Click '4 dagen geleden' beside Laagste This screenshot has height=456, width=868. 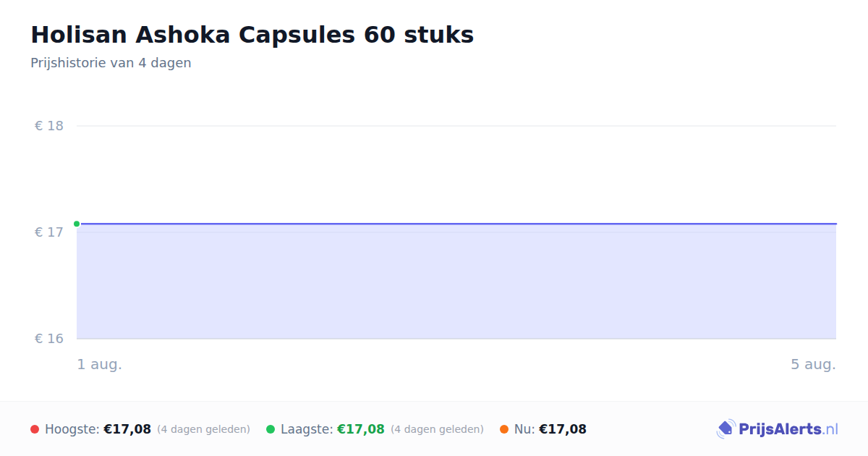437,429
